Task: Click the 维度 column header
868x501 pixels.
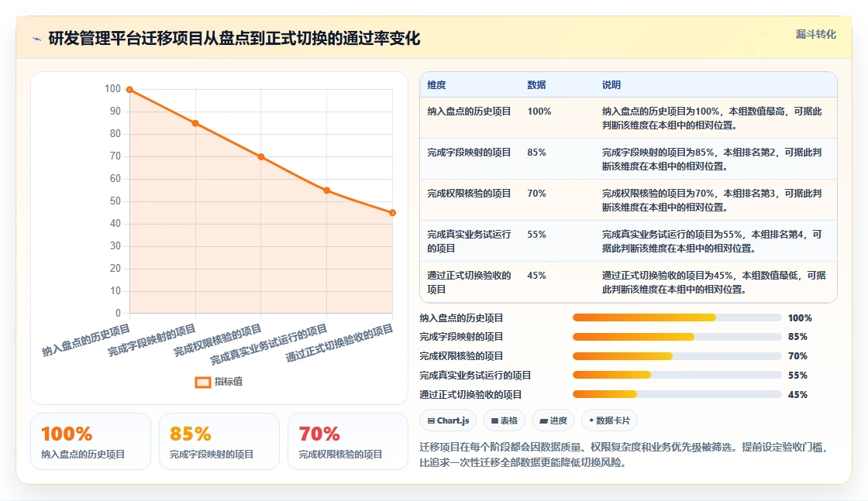Action: 436,85
